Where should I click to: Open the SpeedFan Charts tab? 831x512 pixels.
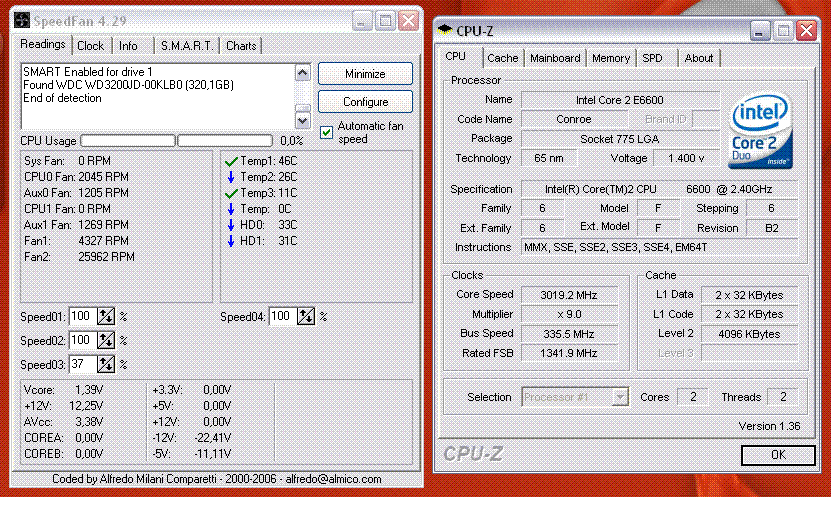click(x=241, y=46)
